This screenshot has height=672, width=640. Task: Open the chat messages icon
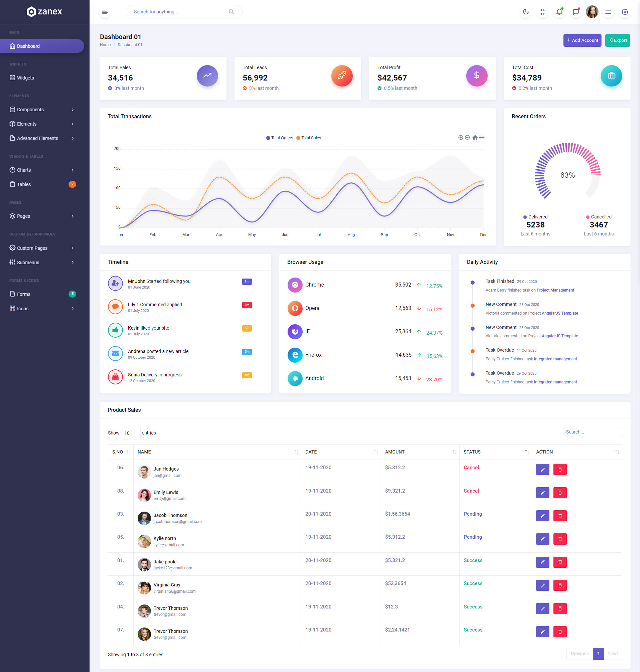[576, 12]
